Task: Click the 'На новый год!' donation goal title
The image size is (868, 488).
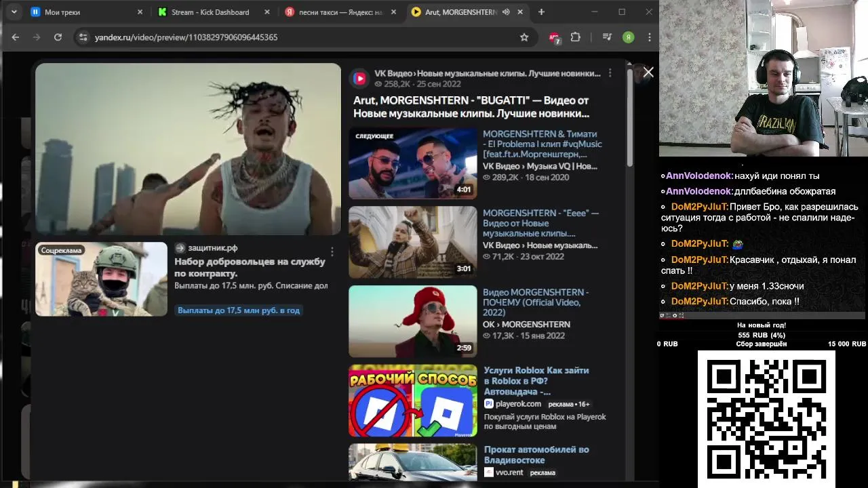Action: click(x=762, y=325)
